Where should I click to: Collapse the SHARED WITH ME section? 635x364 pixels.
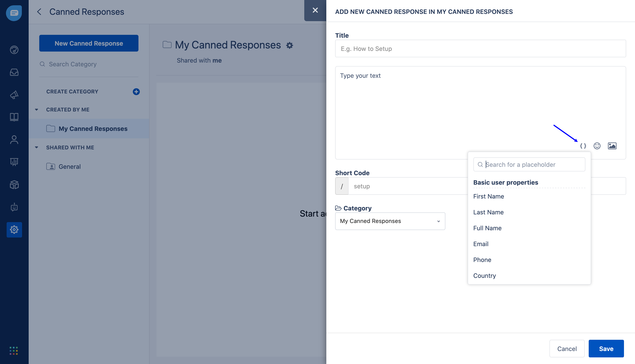point(37,147)
